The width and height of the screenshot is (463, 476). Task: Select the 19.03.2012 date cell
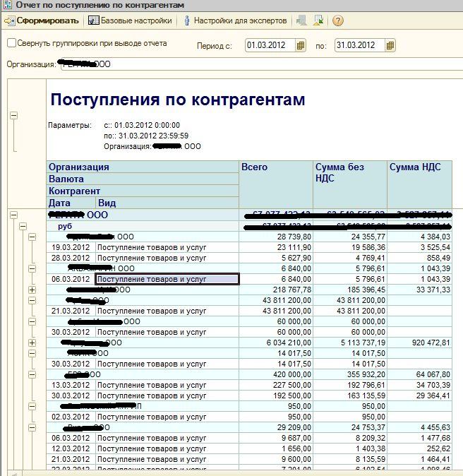[71, 247]
